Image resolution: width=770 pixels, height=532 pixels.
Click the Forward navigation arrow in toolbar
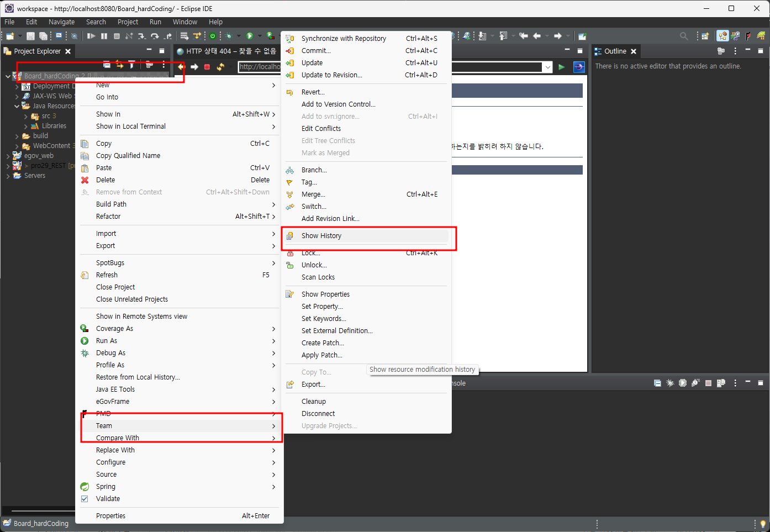pos(558,36)
